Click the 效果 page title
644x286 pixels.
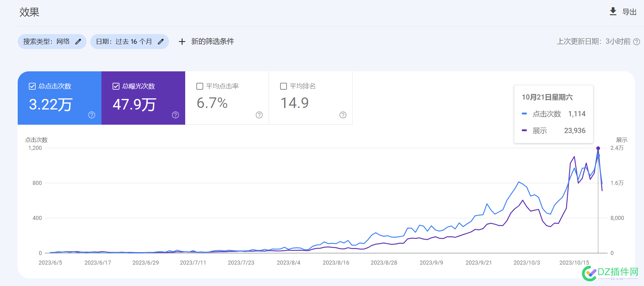29,12
